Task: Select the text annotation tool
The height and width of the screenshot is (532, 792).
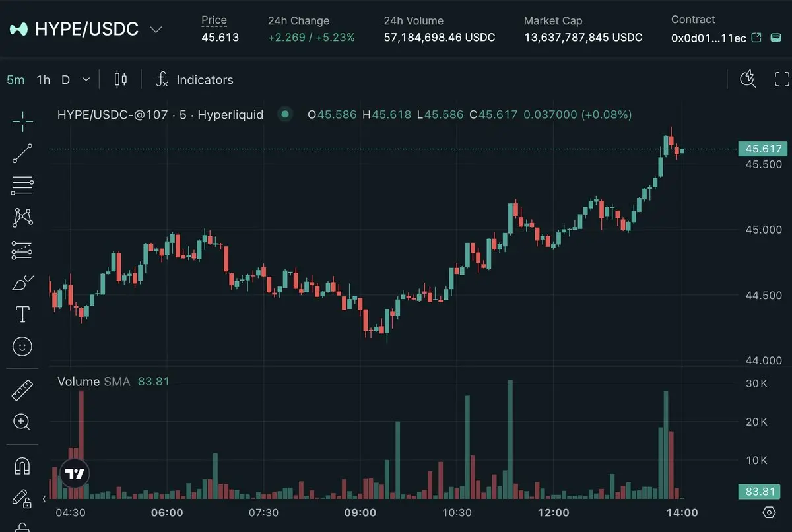Action: pyautogui.click(x=22, y=314)
